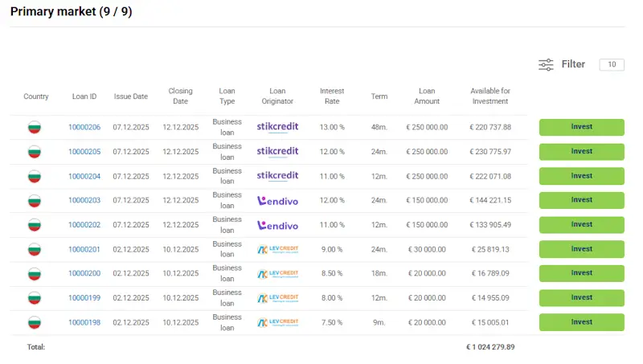Click the Lendivo logo in loan 10000203 row
Image resolution: width=643 pixels, height=364 pixels.
pos(277,200)
